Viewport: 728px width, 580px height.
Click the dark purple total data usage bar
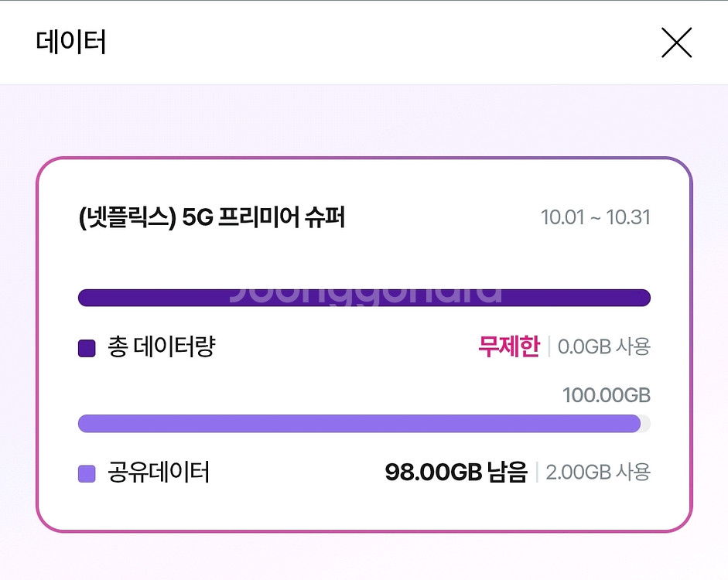click(364, 298)
